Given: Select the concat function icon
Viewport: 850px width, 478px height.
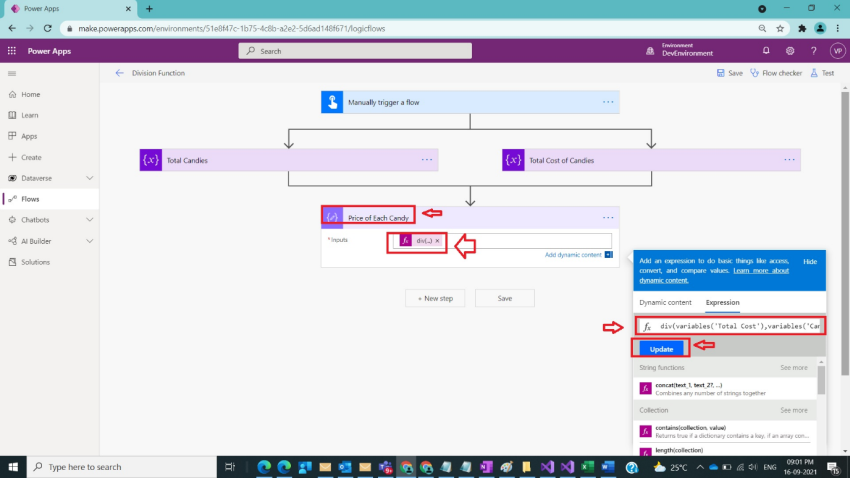Looking at the screenshot, I should [x=645, y=389].
